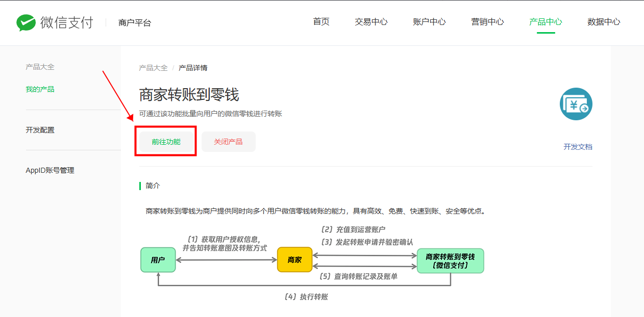
Task: Click the green 用户 box in diagram
Action: point(158,260)
